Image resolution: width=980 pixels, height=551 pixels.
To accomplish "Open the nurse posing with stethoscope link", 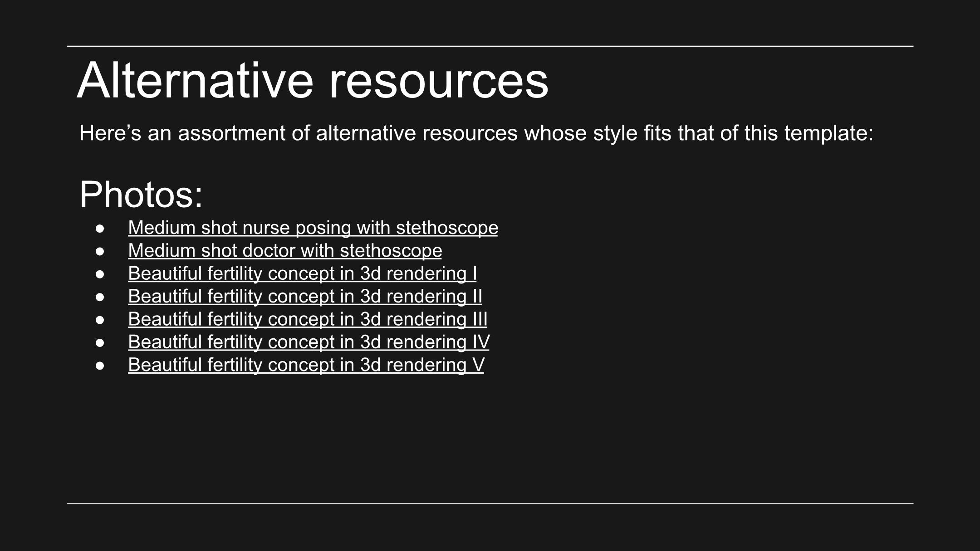I will coord(313,228).
